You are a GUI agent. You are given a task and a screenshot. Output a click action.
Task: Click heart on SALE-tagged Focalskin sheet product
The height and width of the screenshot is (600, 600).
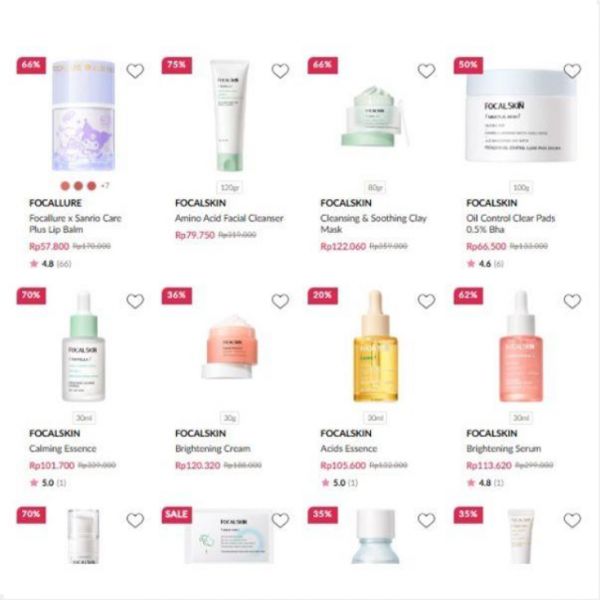(x=280, y=520)
